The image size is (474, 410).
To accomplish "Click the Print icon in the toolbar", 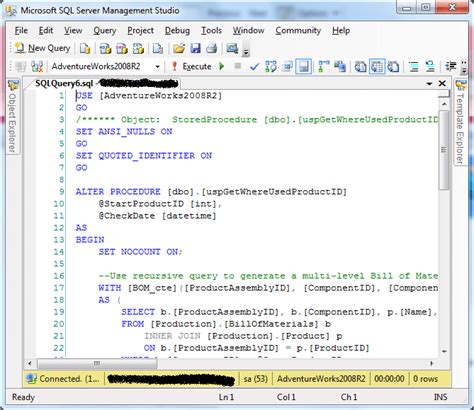I will (x=211, y=49).
